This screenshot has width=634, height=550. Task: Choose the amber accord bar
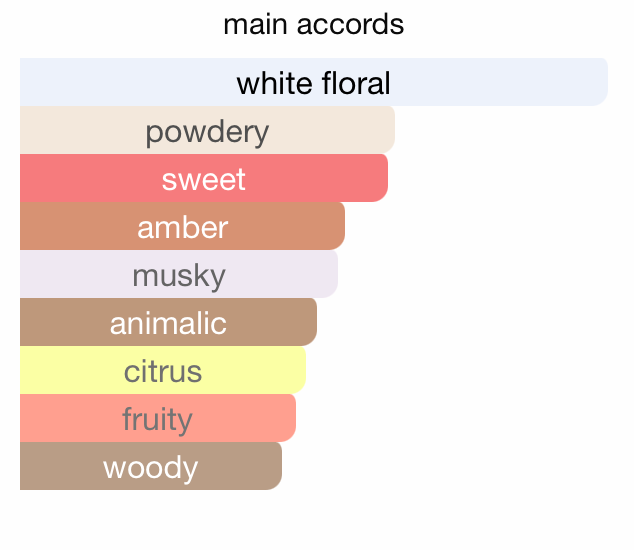pos(182,226)
